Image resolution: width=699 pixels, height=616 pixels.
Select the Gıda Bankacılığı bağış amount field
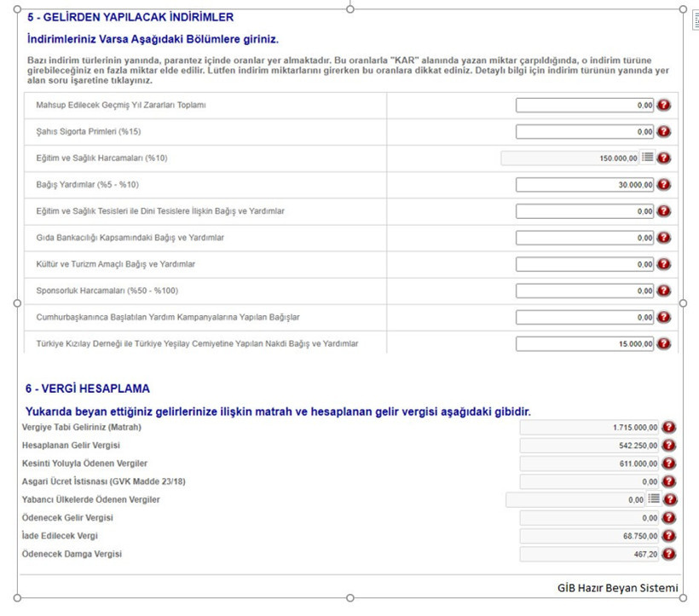click(x=585, y=238)
